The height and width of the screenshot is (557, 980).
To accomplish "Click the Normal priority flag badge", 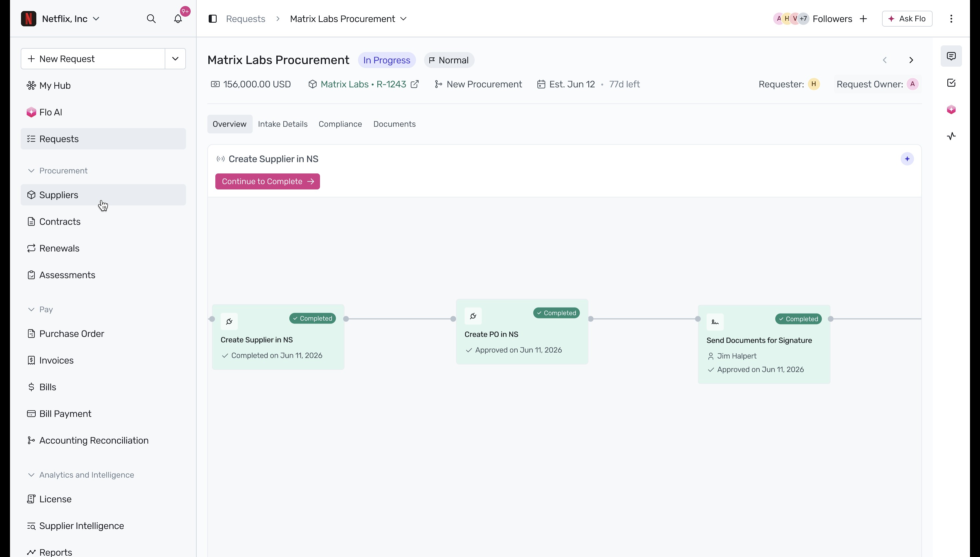I will point(449,60).
